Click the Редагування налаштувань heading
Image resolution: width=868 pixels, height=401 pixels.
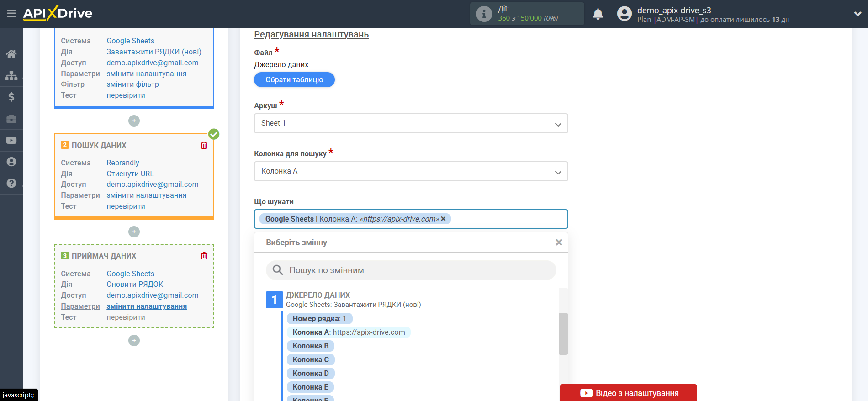[x=311, y=35]
